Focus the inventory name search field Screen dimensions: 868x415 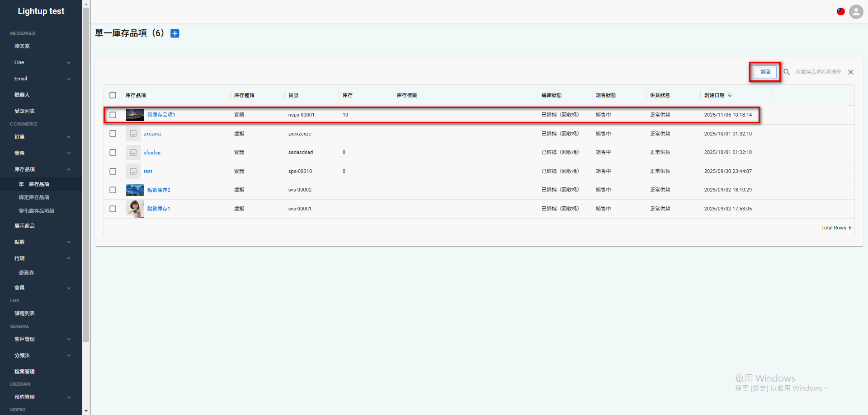[818, 72]
